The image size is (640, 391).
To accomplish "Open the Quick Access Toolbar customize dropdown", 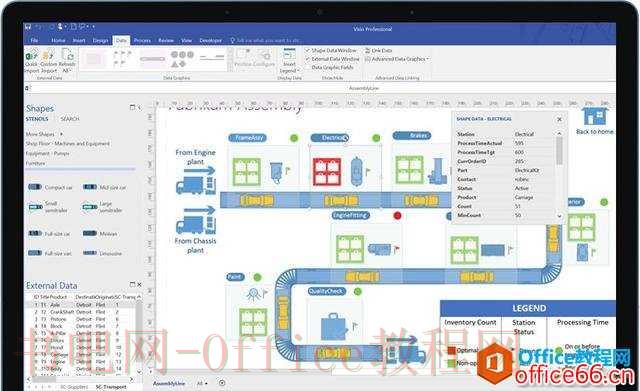I will click(93, 27).
